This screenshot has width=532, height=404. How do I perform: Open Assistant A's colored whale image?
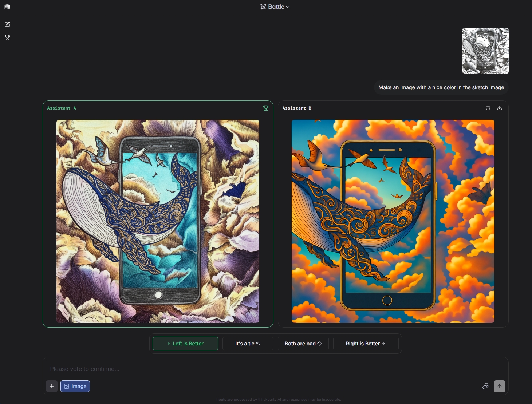(158, 221)
